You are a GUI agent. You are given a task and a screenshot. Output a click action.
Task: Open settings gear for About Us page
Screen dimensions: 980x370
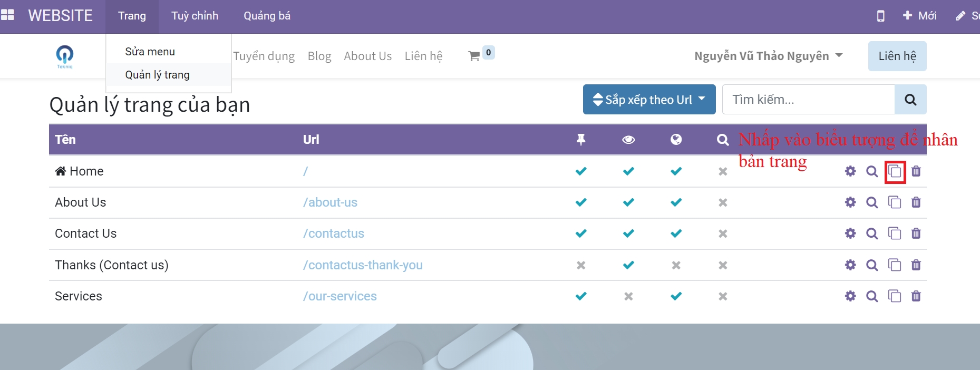coord(850,202)
